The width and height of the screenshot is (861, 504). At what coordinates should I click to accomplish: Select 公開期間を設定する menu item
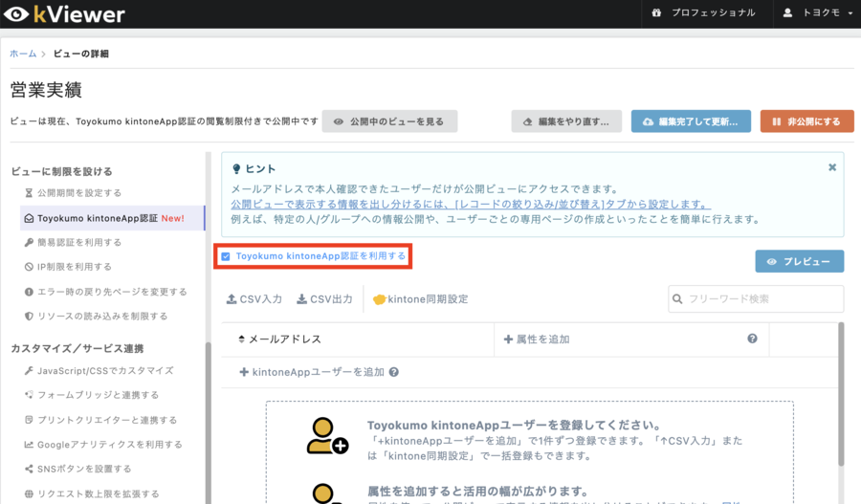click(x=73, y=193)
